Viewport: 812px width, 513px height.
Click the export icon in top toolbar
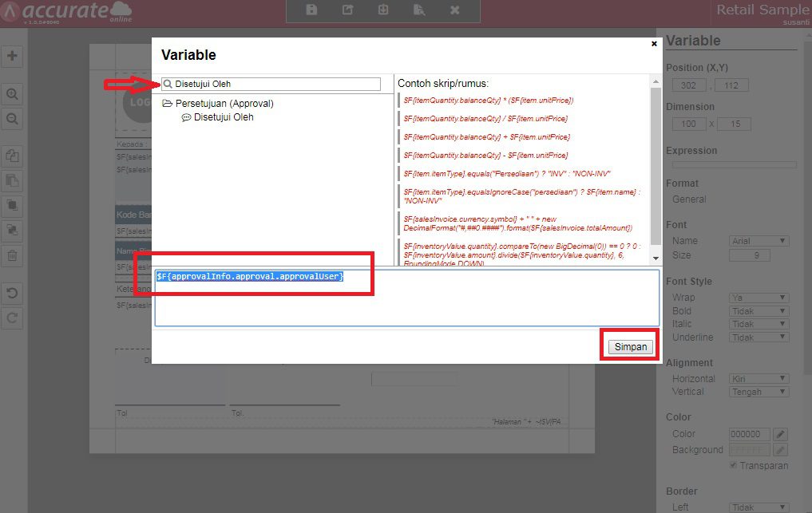347,10
